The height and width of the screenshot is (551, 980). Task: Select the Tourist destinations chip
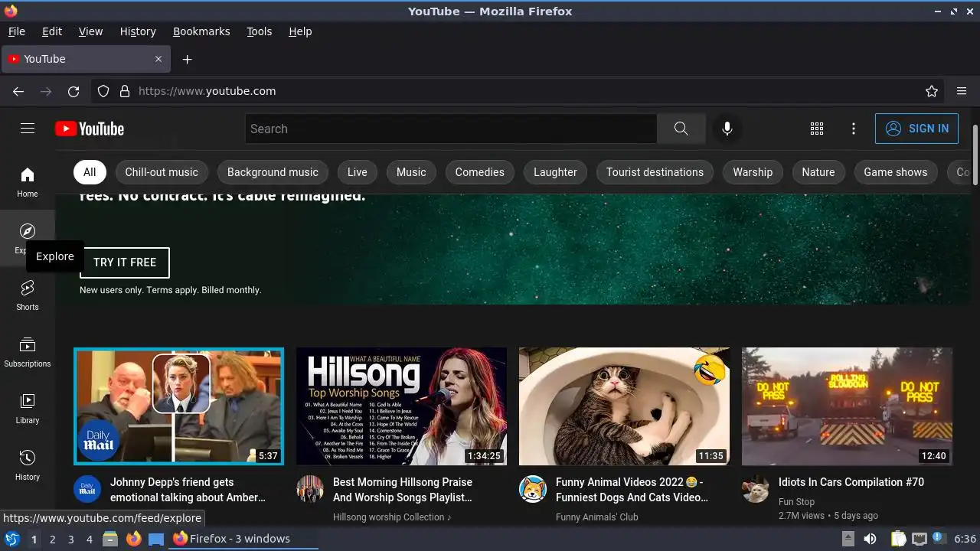coord(655,172)
